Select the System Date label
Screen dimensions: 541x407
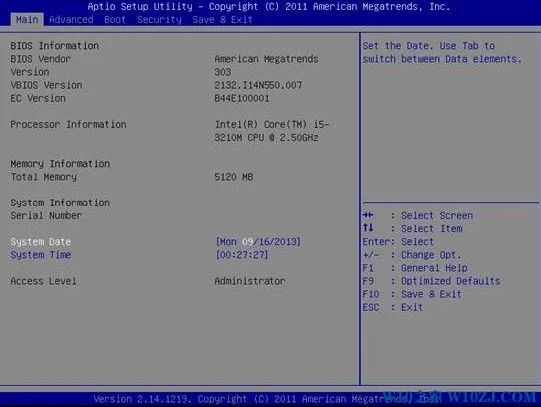(x=41, y=242)
